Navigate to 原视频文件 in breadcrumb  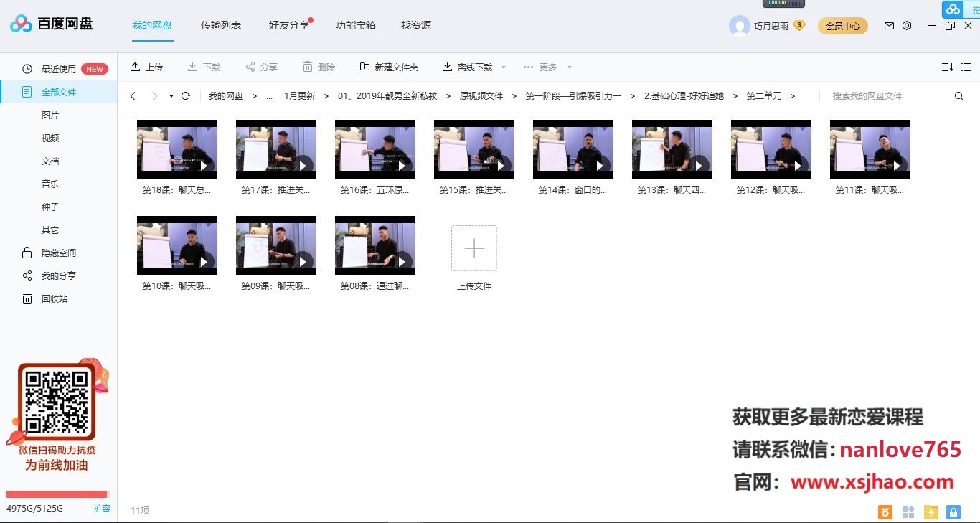click(481, 96)
